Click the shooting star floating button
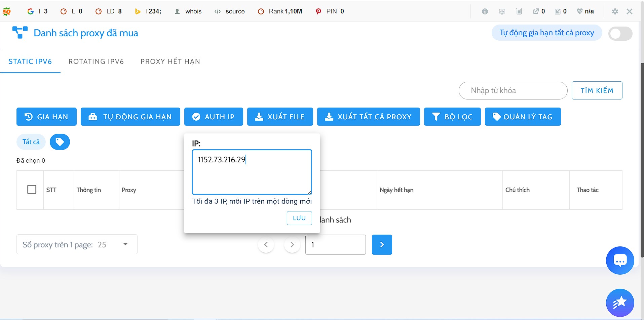This screenshot has width=644, height=320. (620, 303)
